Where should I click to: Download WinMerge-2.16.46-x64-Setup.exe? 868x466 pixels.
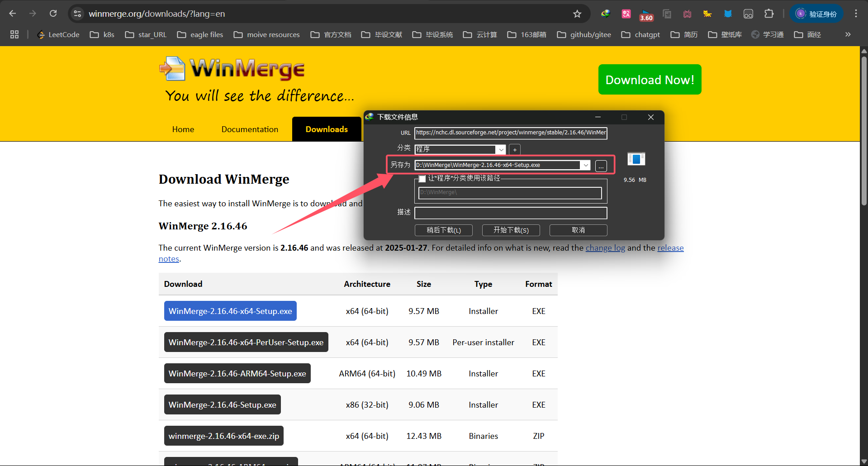click(x=230, y=311)
